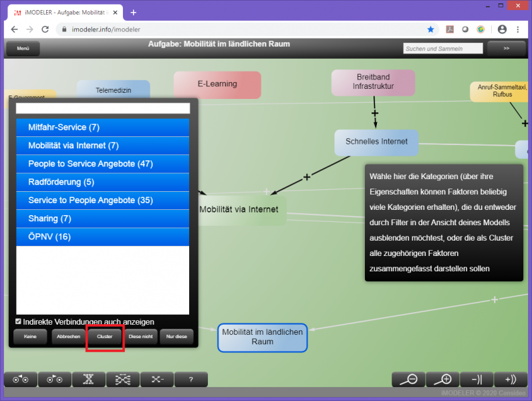Click the plus widening spacing button
The width and height of the screenshot is (532, 401).
click(511, 380)
